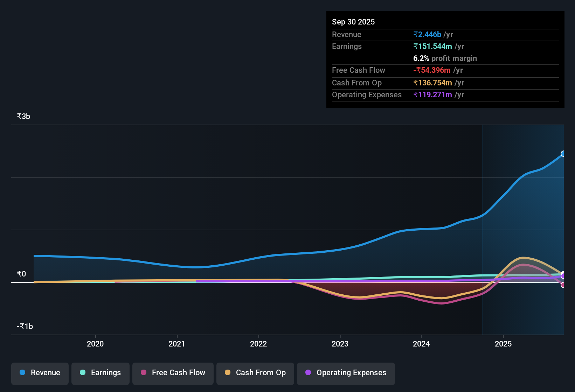Image resolution: width=575 pixels, height=392 pixels.
Task: Select the Revenue data point marker on chart
Action: tap(563, 154)
